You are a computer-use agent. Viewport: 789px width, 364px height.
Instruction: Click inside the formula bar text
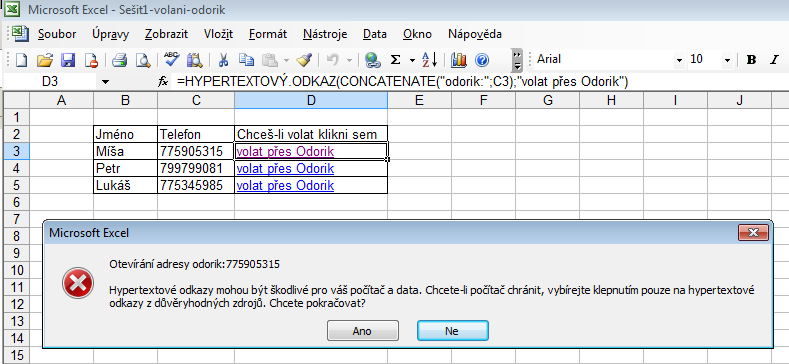pos(402,82)
